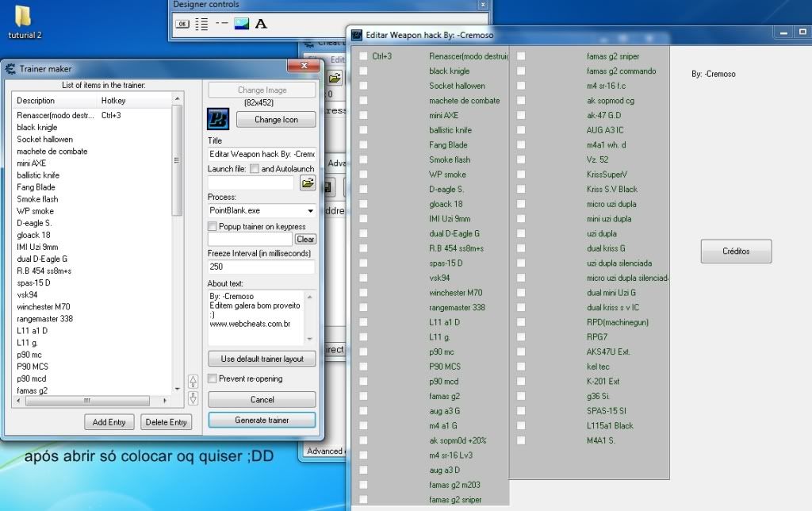Screen dimensions: 812x511
Task: Select 'Fang Blade' in the trainer list
Action: 36,187
